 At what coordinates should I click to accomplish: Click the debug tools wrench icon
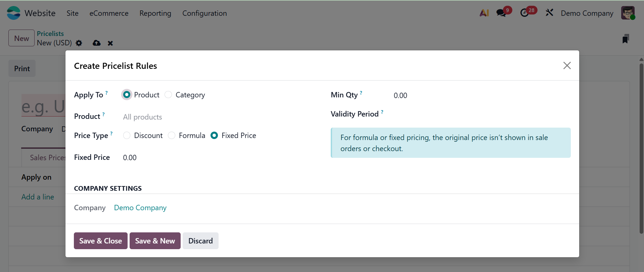pyautogui.click(x=549, y=13)
